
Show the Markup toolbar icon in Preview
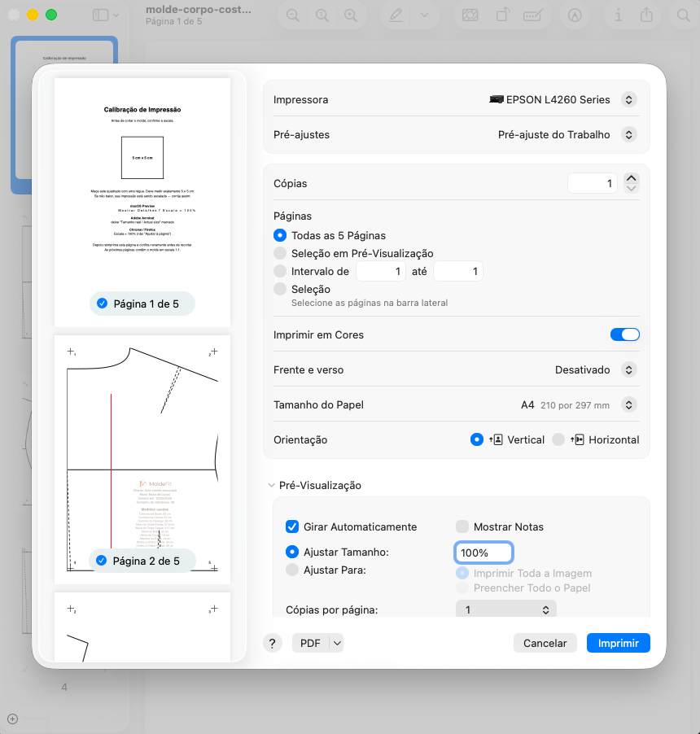pyautogui.click(x=575, y=15)
